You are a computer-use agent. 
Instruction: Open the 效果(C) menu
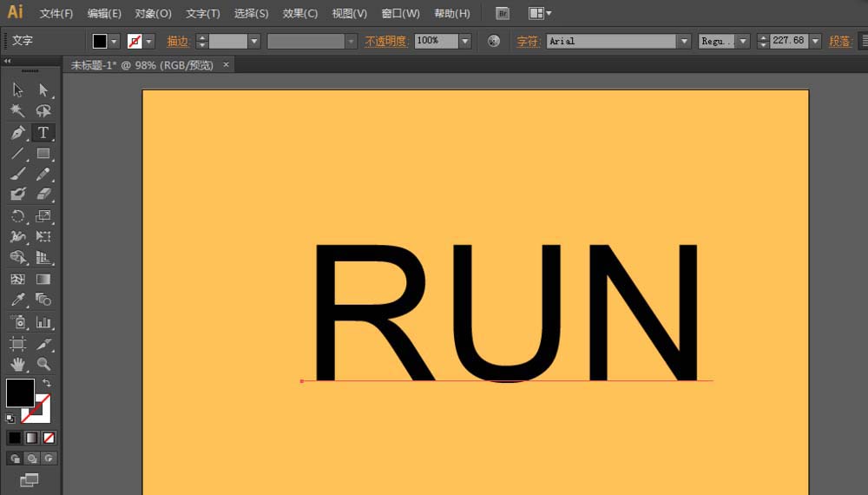(300, 14)
